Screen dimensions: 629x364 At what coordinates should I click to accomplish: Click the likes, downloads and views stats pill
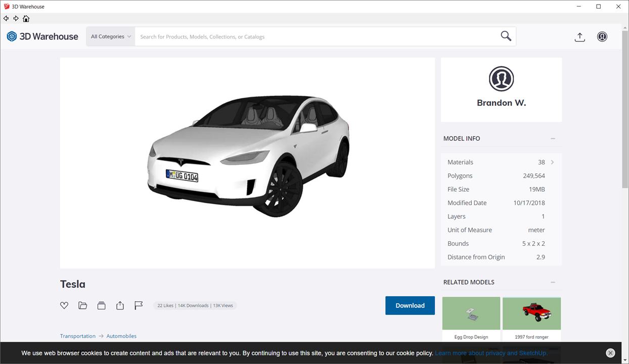pyautogui.click(x=195, y=305)
